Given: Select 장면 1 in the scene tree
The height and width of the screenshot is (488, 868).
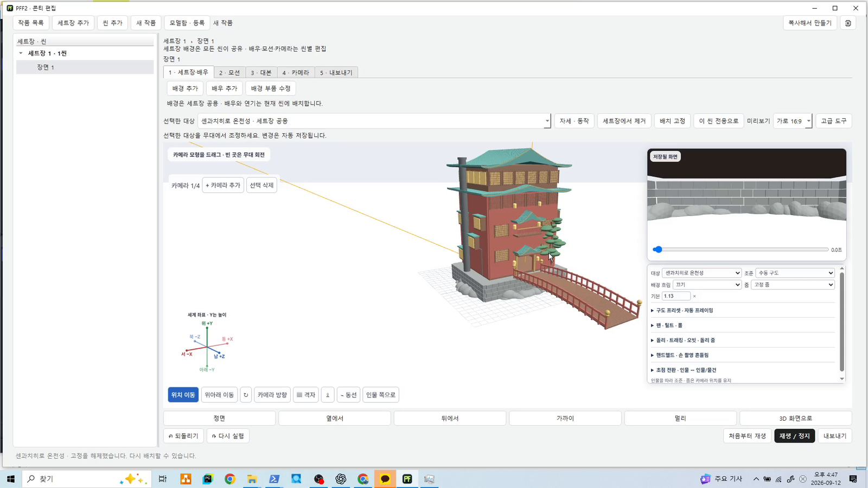Looking at the screenshot, I should 85,67.
